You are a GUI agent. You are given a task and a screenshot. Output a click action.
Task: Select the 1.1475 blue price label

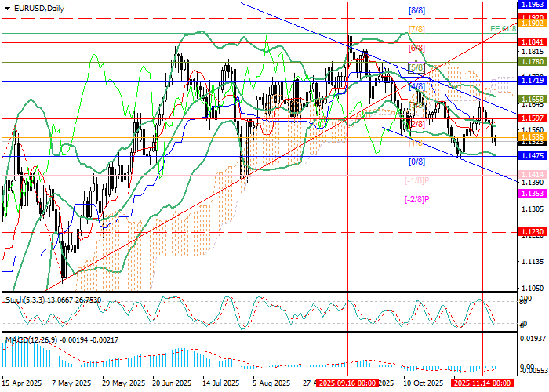pyautogui.click(x=532, y=156)
